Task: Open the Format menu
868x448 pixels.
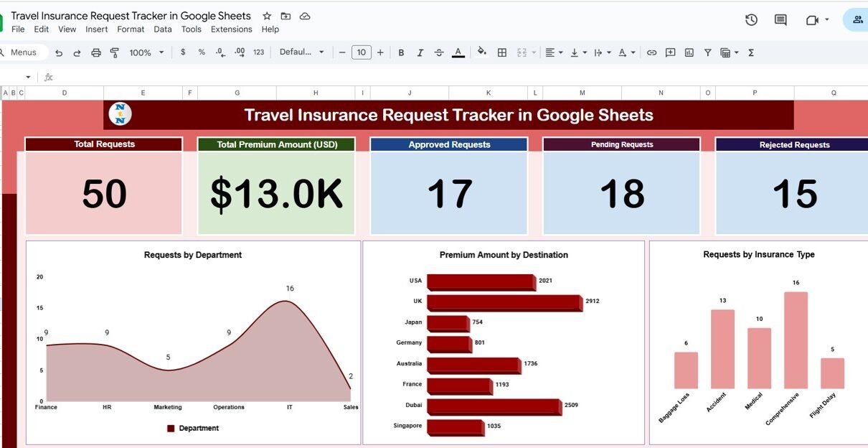Action: [x=131, y=29]
